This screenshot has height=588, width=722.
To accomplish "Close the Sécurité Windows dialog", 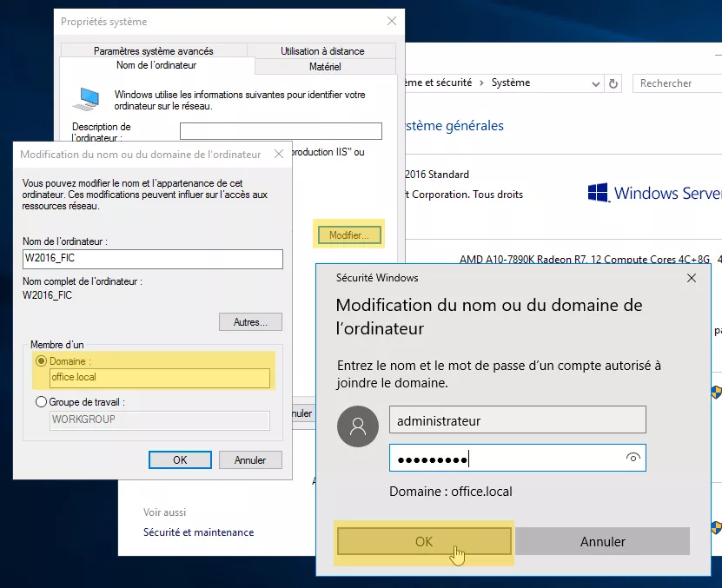I will point(691,278).
